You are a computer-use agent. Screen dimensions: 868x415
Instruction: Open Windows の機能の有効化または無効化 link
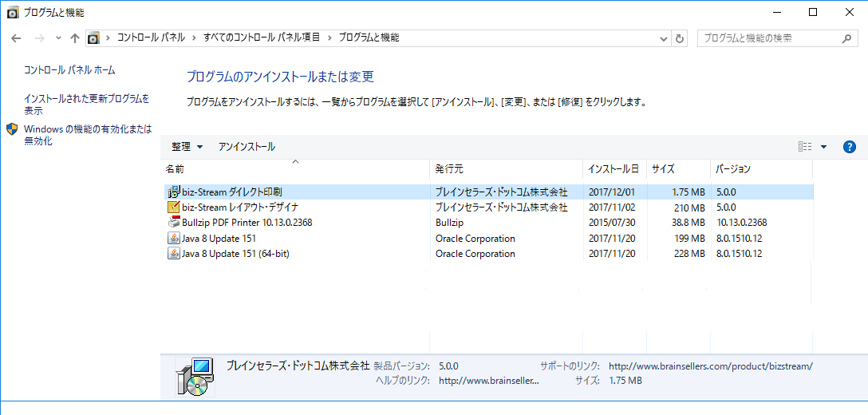(x=88, y=135)
